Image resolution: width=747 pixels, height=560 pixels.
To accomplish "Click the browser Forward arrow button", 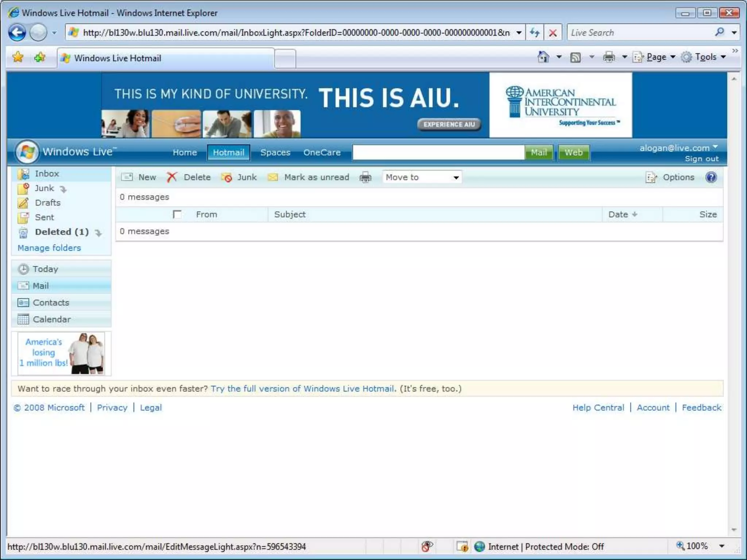I will click(38, 32).
